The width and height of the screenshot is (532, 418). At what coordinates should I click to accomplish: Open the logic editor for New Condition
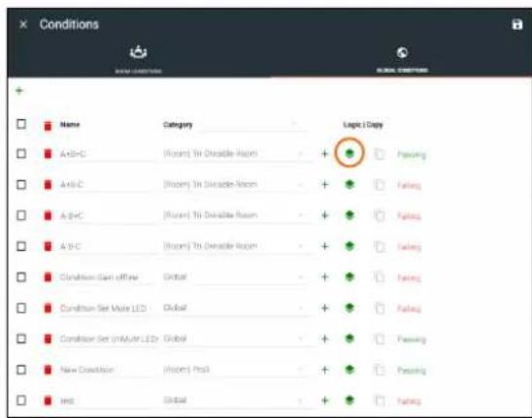[349, 370]
